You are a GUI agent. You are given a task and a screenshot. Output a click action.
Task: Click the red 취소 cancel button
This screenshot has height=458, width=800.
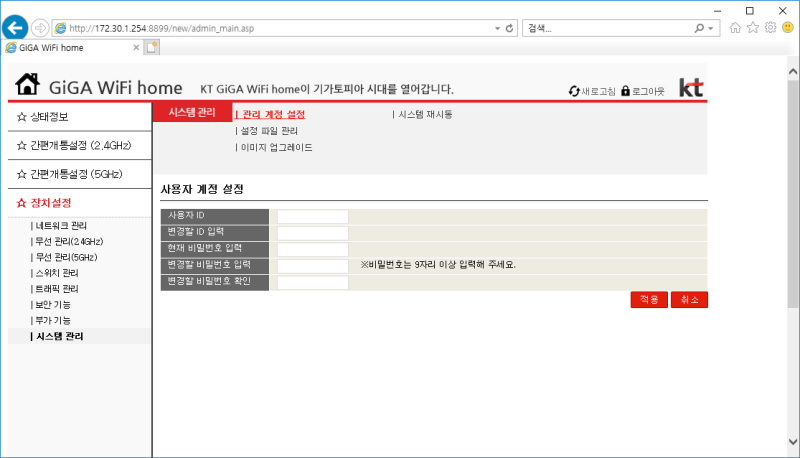tap(689, 300)
